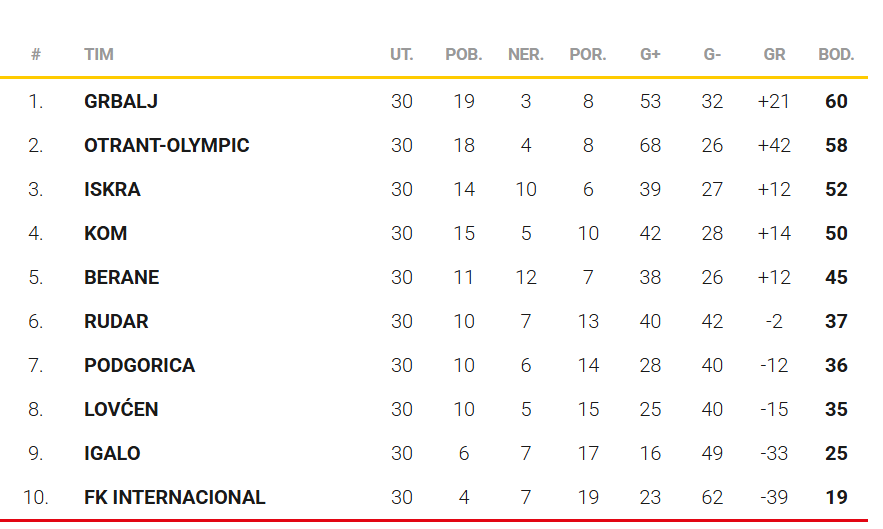Open the GRBALJ team link

tap(121, 101)
